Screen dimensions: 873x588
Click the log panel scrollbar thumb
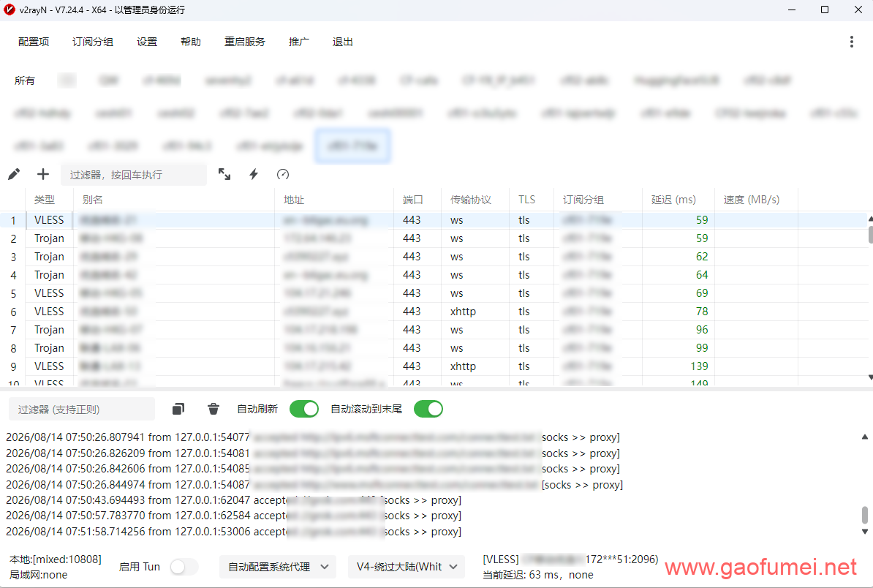click(865, 515)
